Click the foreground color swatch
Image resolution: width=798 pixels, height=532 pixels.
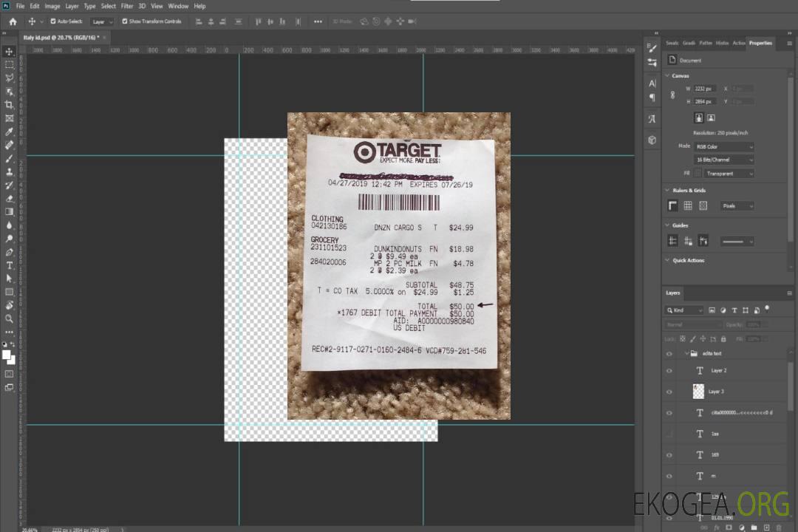(6, 355)
